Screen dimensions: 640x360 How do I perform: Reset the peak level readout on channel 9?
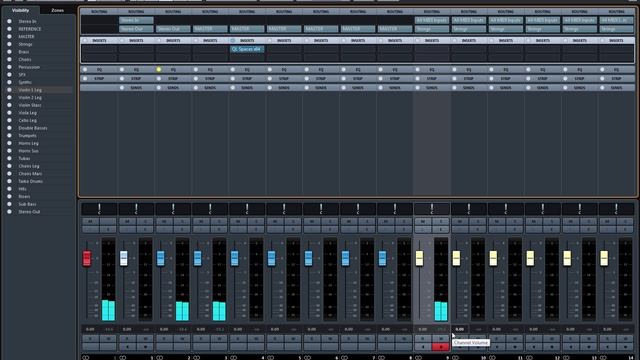click(x=441, y=329)
